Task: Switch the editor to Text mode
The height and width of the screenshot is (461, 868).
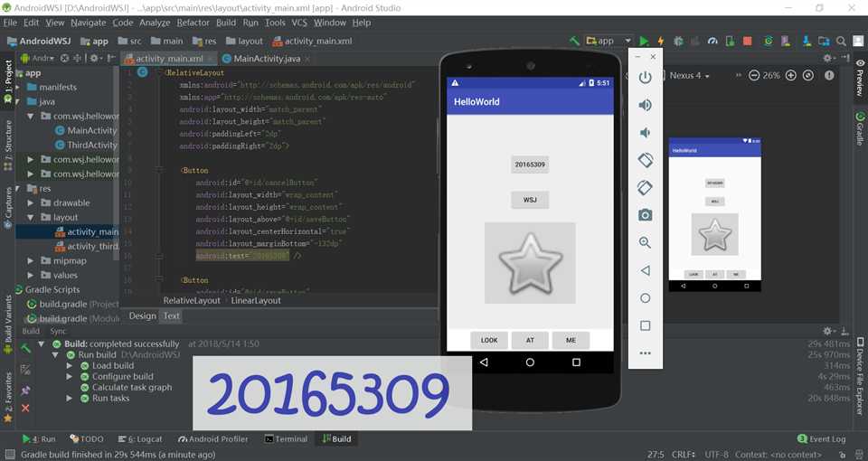Action: (171, 316)
